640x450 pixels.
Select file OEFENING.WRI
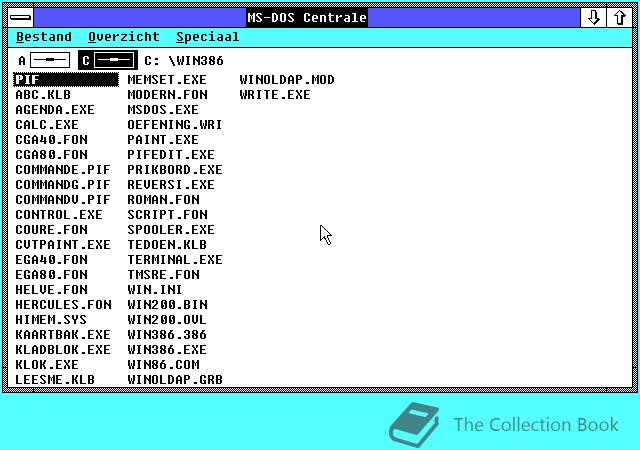(175, 125)
